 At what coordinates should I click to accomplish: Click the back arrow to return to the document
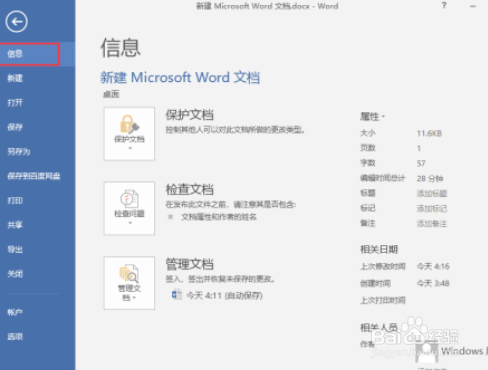[x=16, y=22]
